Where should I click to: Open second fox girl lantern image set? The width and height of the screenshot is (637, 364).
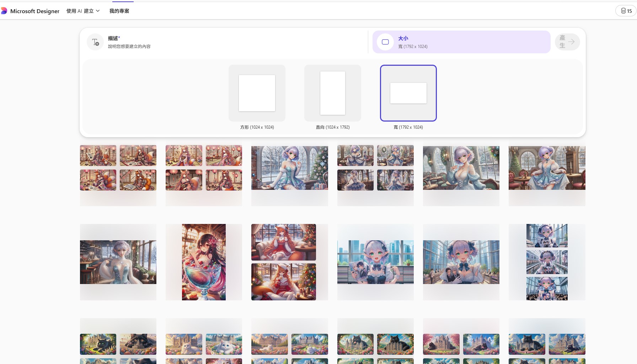[x=204, y=168]
